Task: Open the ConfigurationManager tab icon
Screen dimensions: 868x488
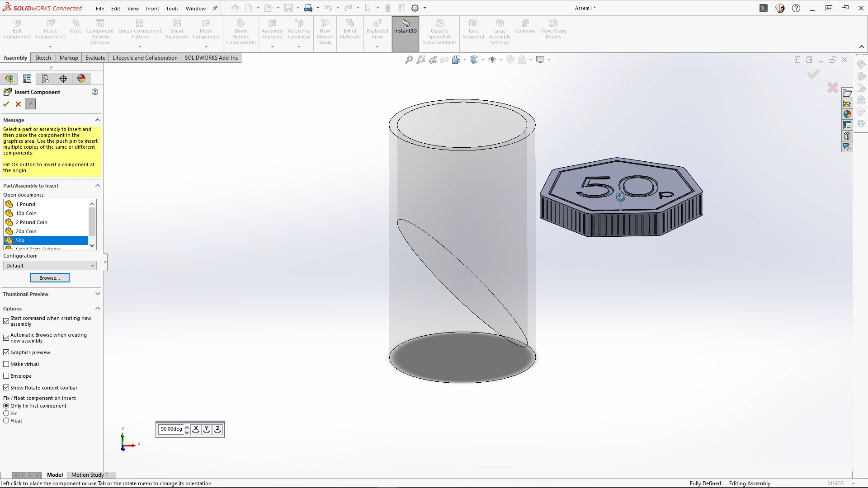Action: [45, 79]
